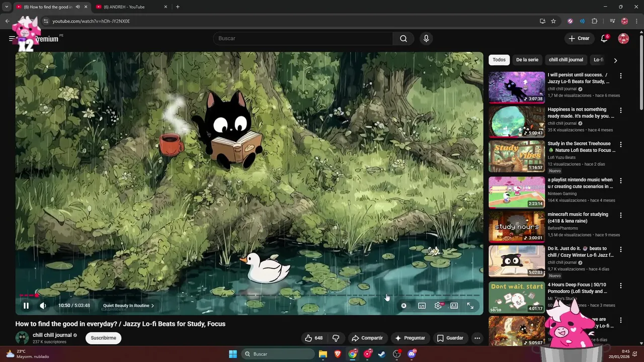Viewport: 644px width, 362px height.
Task: Show more filter chips with right arrow
Action: (x=615, y=60)
